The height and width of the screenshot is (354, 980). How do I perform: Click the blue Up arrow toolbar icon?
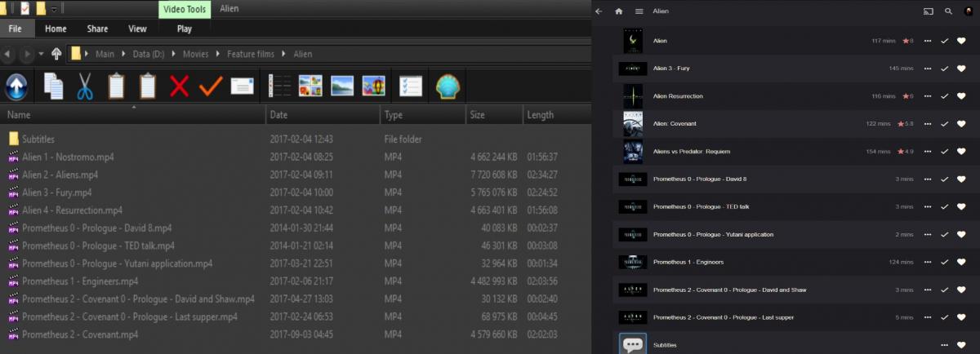click(x=17, y=86)
